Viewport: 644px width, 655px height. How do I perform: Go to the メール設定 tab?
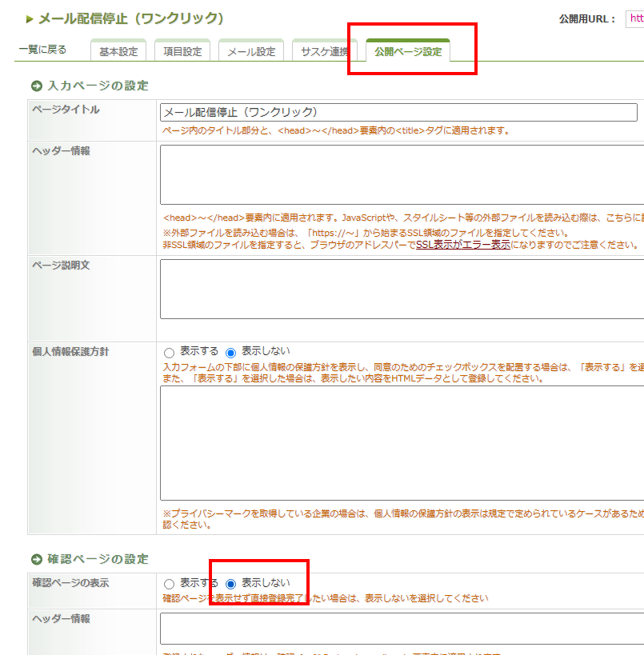(250, 52)
